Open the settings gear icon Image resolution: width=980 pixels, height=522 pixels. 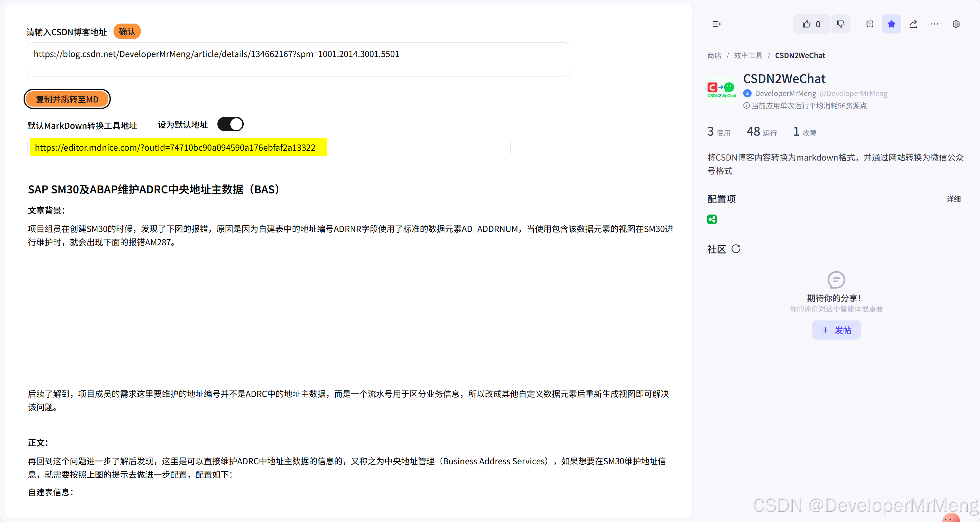(956, 24)
